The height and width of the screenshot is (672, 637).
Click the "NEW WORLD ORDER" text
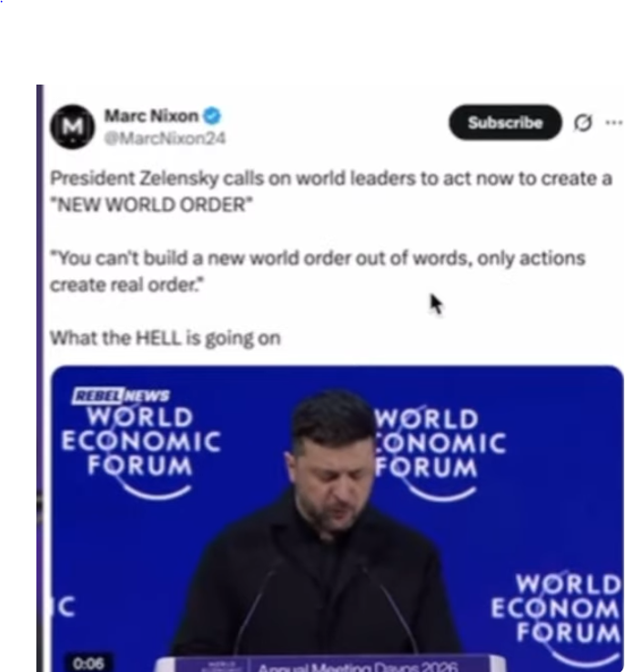click(151, 205)
